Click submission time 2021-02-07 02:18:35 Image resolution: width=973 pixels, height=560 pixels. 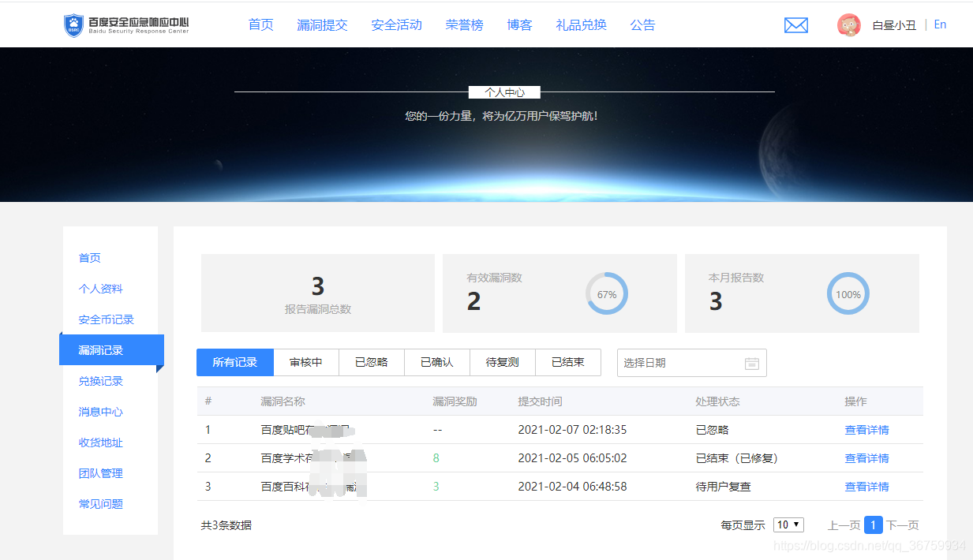[x=572, y=430]
